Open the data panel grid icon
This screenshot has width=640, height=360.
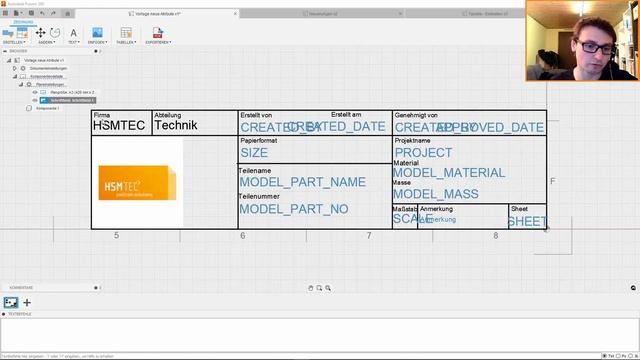(x=5, y=13)
